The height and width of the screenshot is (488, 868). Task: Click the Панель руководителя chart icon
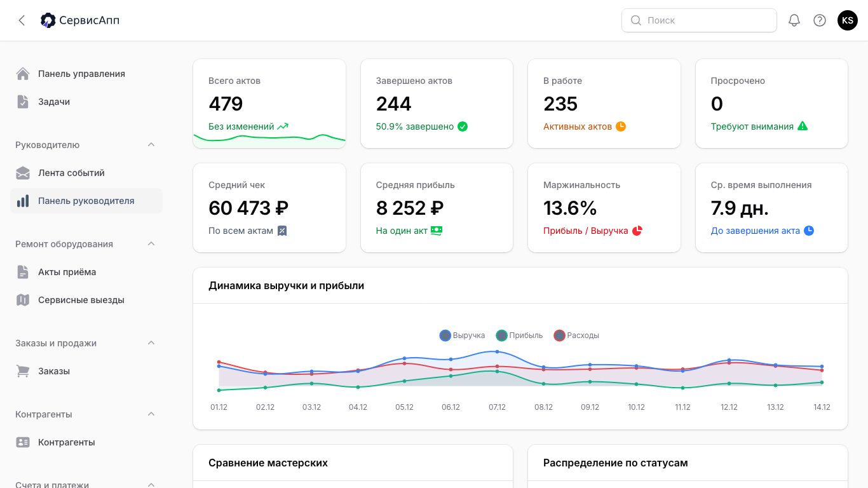[x=23, y=200]
